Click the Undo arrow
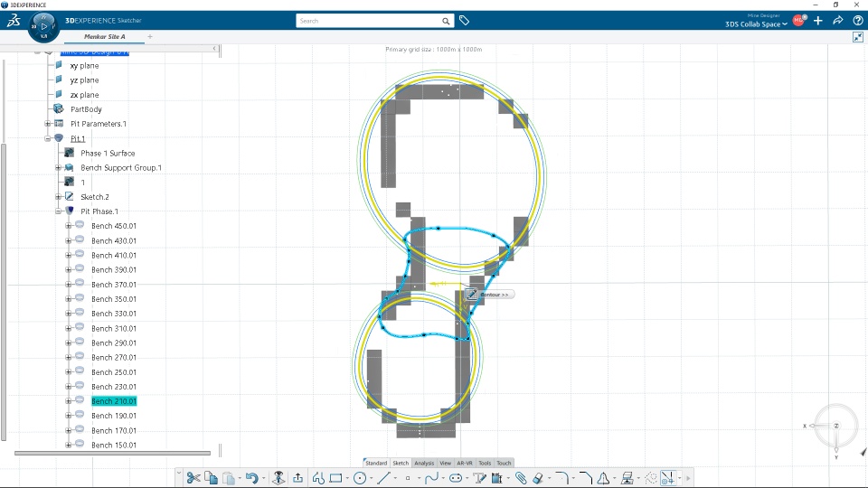 pyautogui.click(x=252, y=478)
